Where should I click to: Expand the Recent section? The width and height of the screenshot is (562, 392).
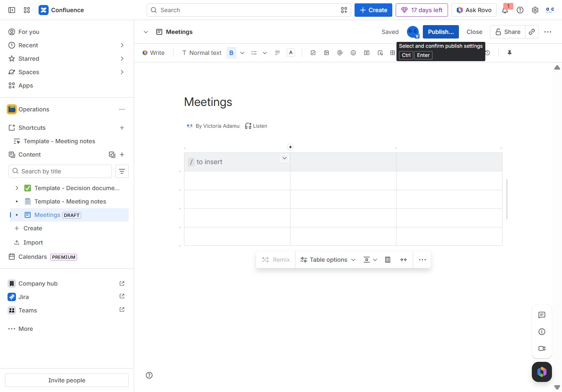pyautogui.click(x=122, y=45)
